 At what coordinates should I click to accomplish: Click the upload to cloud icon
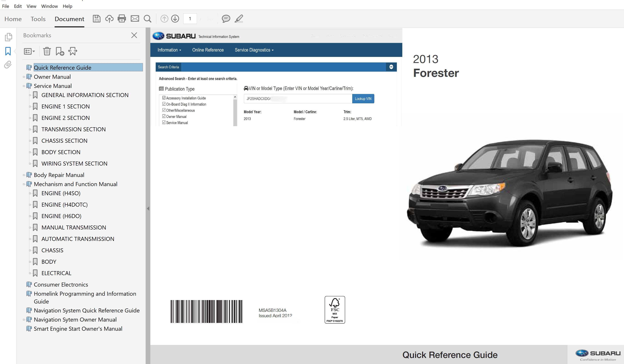tap(109, 19)
